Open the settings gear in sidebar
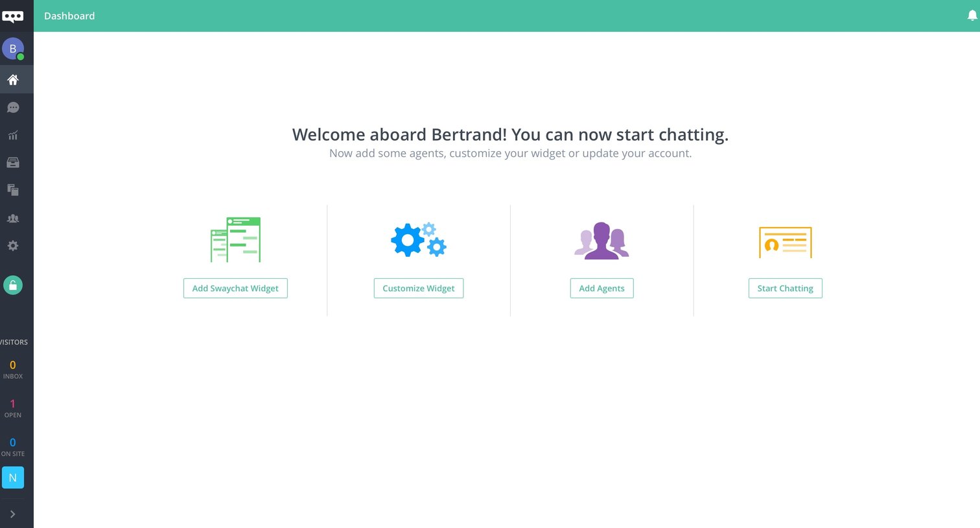980x528 pixels. click(13, 246)
